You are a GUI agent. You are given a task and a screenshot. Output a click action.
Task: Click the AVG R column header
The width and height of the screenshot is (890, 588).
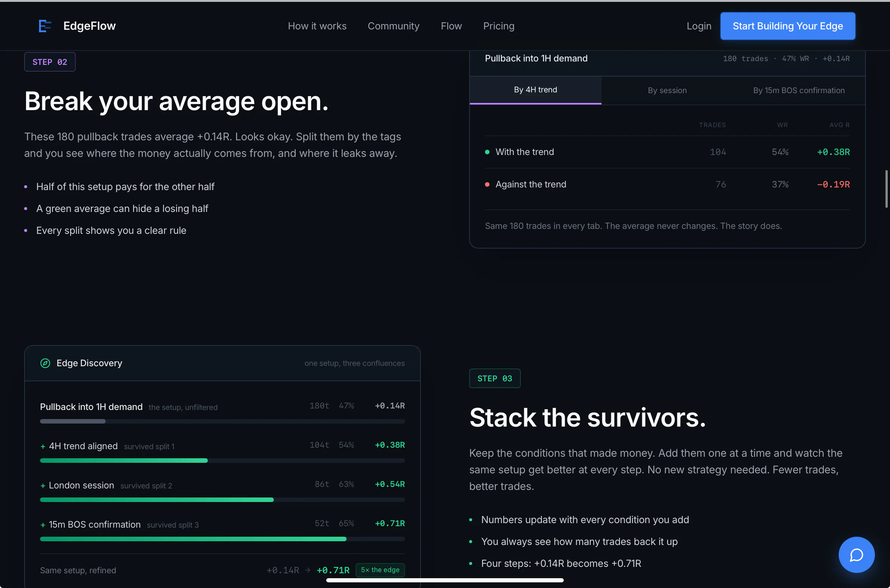point(839,125)
